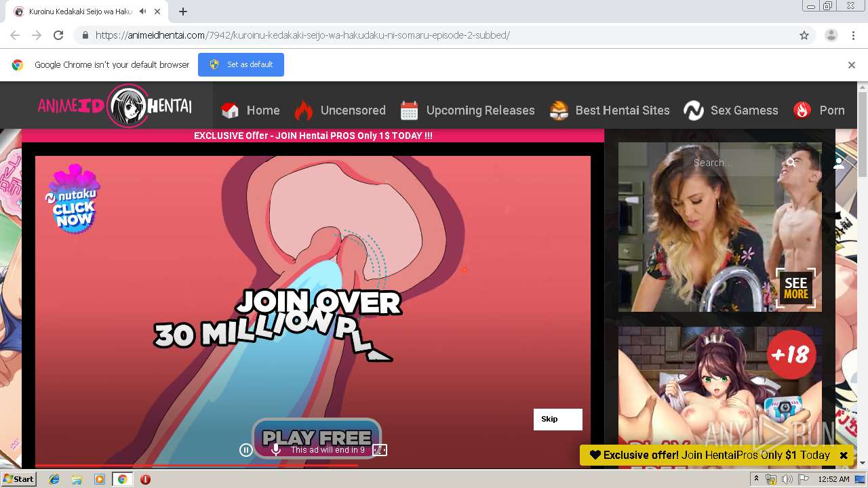
Task: View site info via the padlock icon
Action: [x=85, y=35]
